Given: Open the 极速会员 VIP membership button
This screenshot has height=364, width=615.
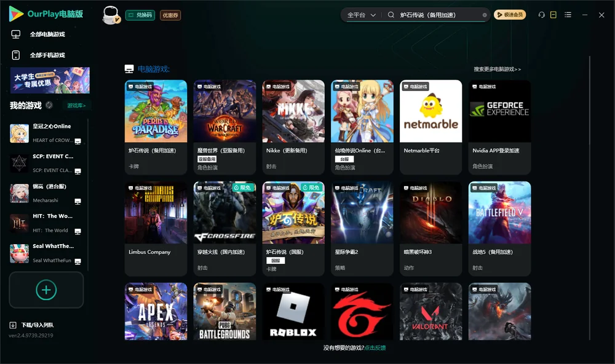Looking at the screenshot, I should [x=510, y=15].
